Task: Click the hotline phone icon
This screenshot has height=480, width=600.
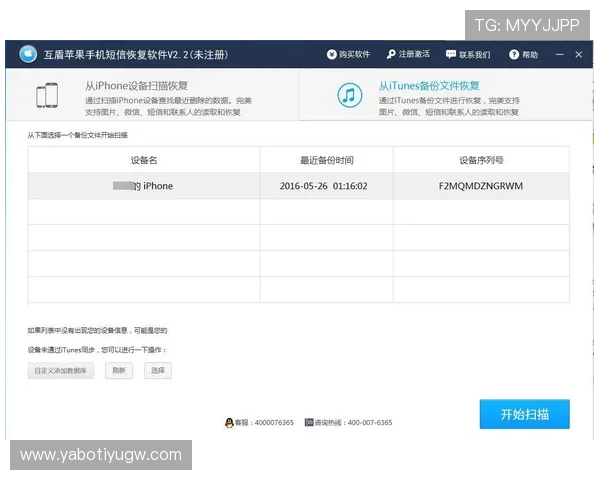Action: [x=309, y=422]
